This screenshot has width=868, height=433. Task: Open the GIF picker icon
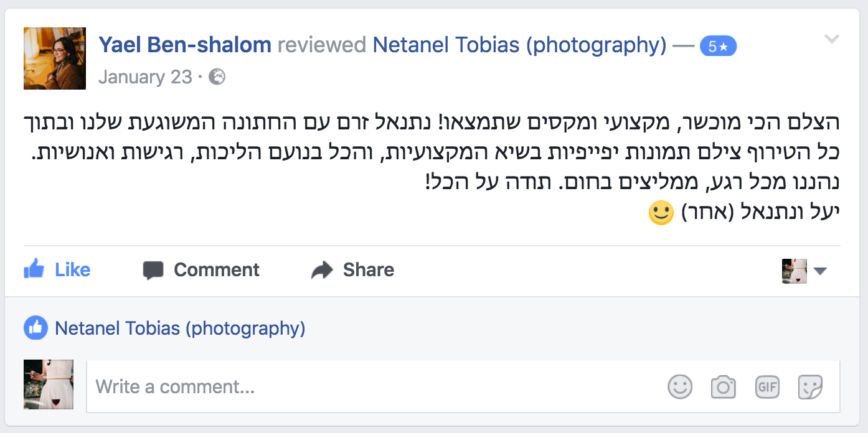[767, 387]
